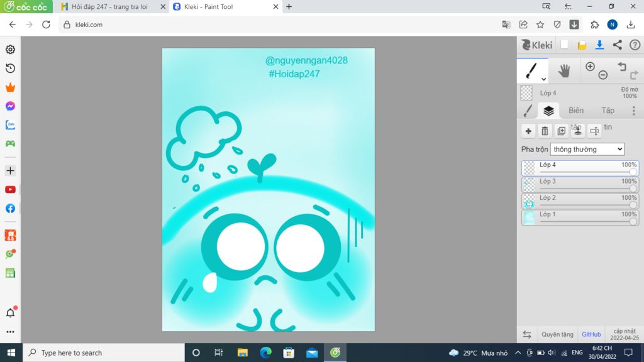644x362 pixels.
Task: Select layer Lớp 2
Action: [x=580, y=200]
